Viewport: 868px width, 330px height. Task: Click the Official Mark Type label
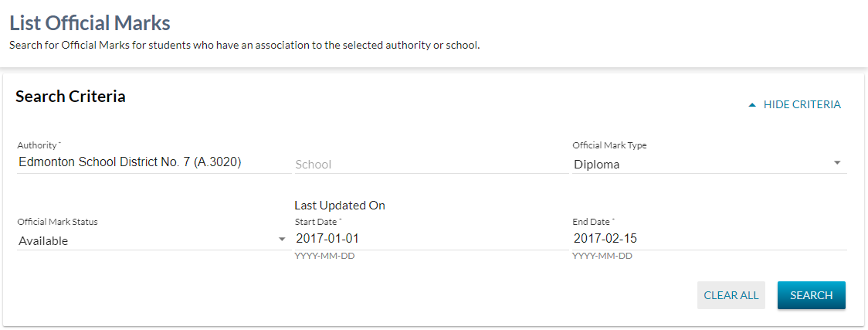click(609, 145)
